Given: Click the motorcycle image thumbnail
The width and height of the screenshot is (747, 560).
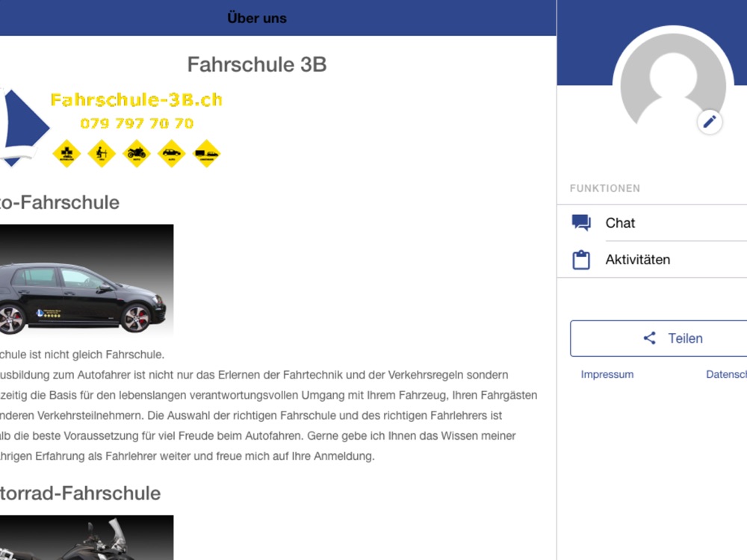Looking at the screenshot, I should (86, 538).
